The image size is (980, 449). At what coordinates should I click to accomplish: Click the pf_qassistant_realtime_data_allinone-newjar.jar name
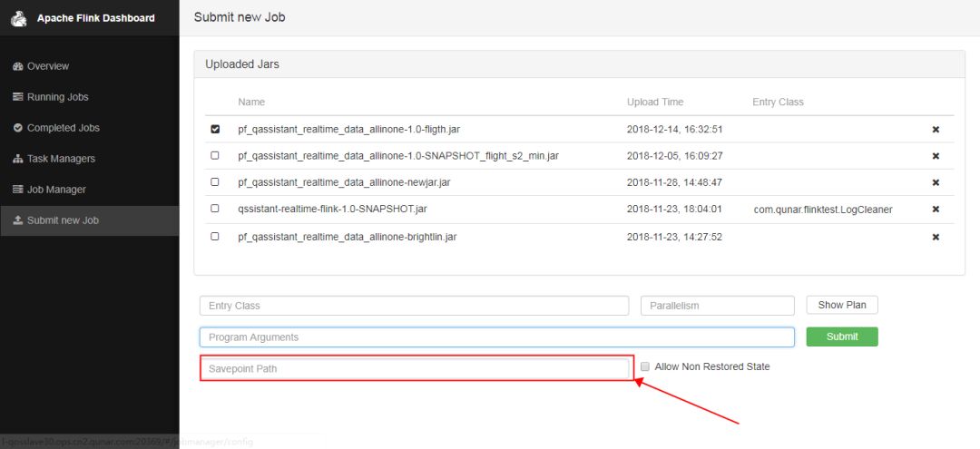[x=345, y=182]
